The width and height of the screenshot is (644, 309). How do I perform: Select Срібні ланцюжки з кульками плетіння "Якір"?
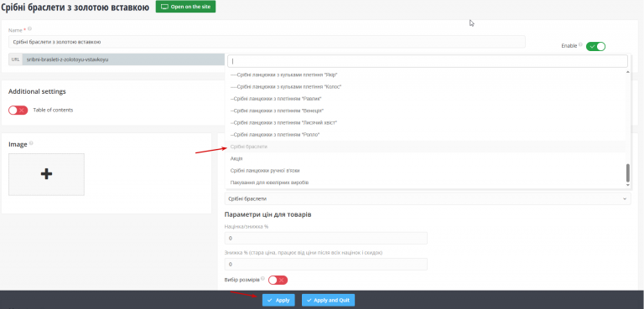pos(284,75)
